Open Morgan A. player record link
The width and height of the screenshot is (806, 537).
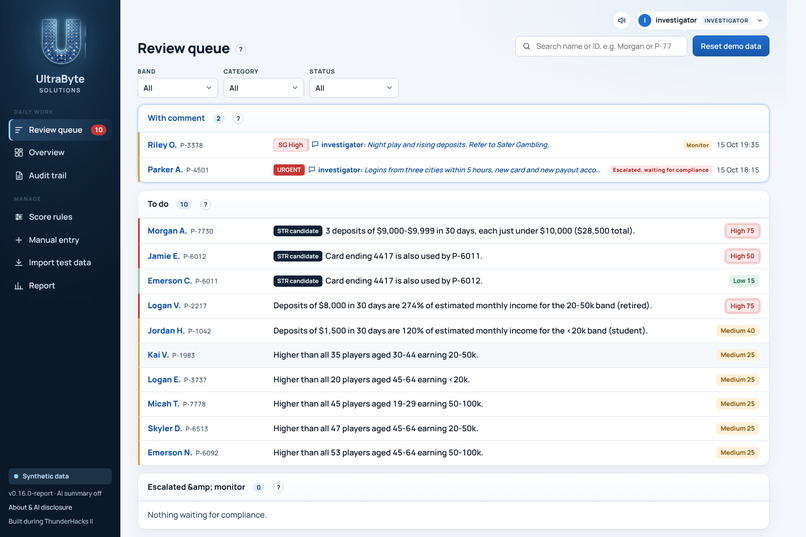click(x=167, y=231)
